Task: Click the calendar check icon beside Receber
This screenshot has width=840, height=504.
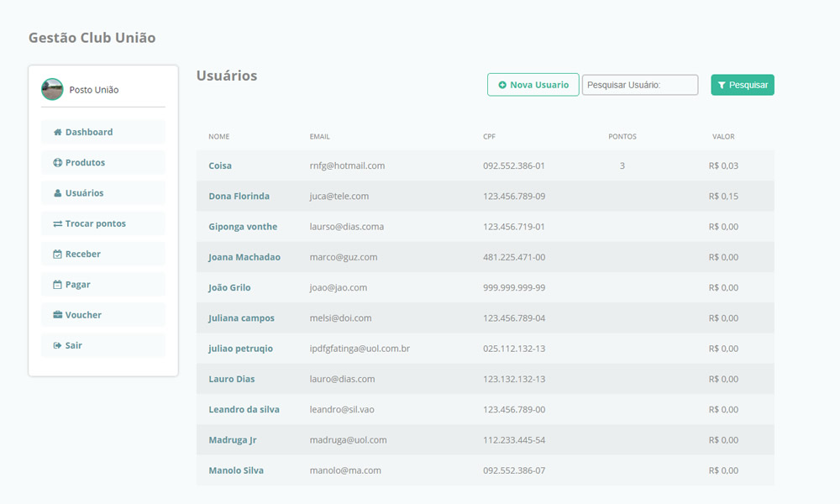Action: (57, 255)
